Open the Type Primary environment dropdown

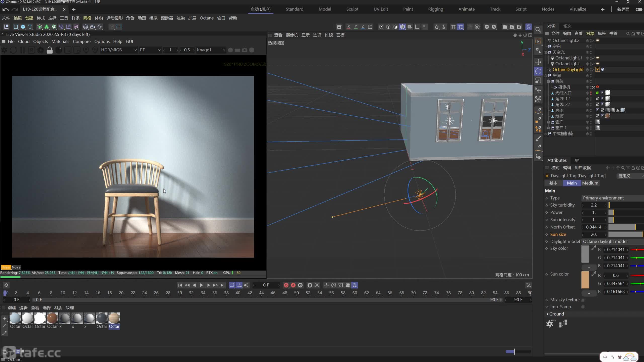pyautogui.click(x=613, y=198)
